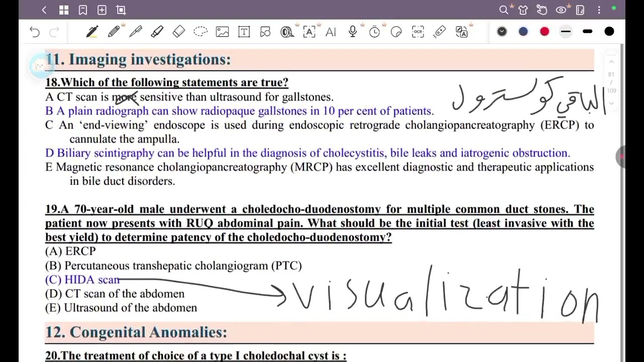Jump to next page with scroll down arrow

(611, 103)
